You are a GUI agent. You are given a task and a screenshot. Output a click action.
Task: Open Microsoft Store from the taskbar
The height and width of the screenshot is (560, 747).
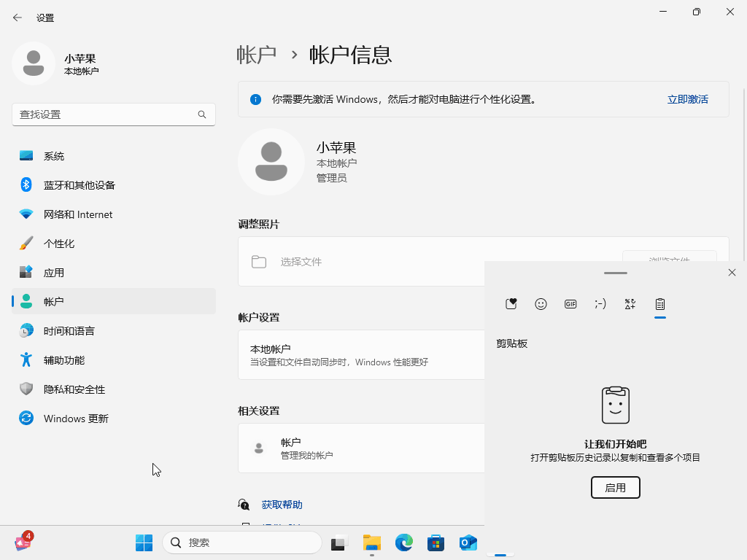click(436, 542)
